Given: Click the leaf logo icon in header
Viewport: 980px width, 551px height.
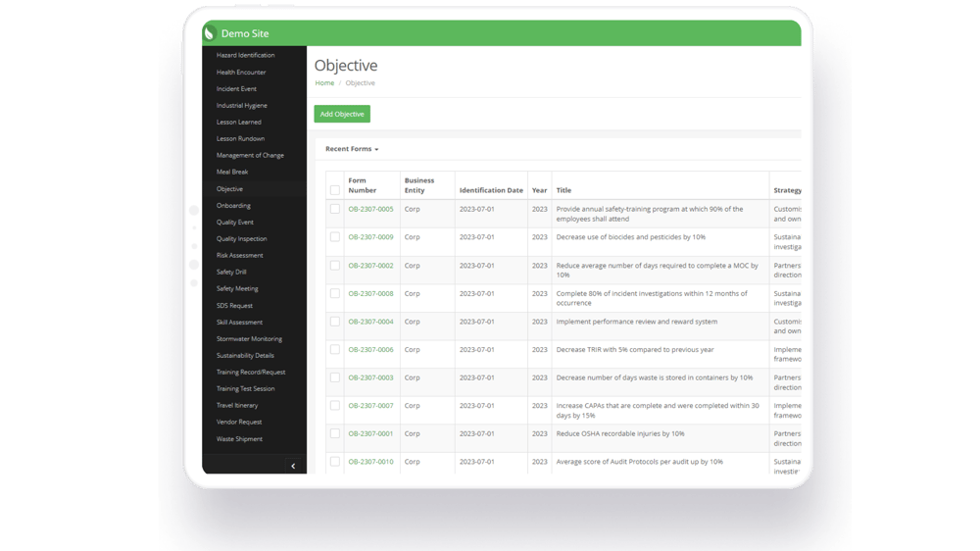Looking at the screenshot, I should click(210, 33).
